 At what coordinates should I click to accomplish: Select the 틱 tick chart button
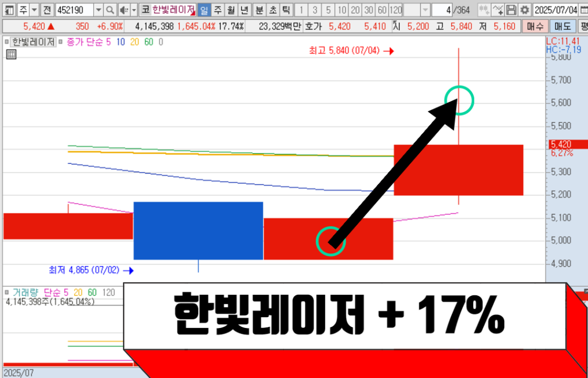coord(286,10)
